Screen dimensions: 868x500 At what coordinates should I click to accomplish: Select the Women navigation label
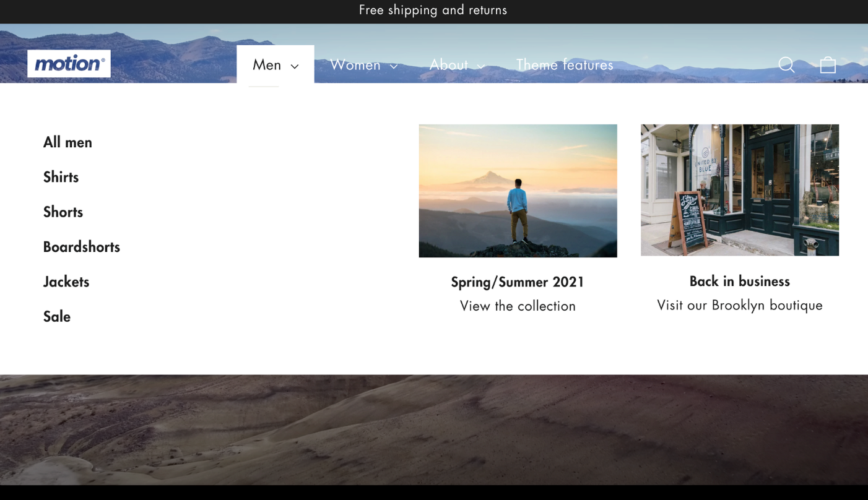(355, 65)
